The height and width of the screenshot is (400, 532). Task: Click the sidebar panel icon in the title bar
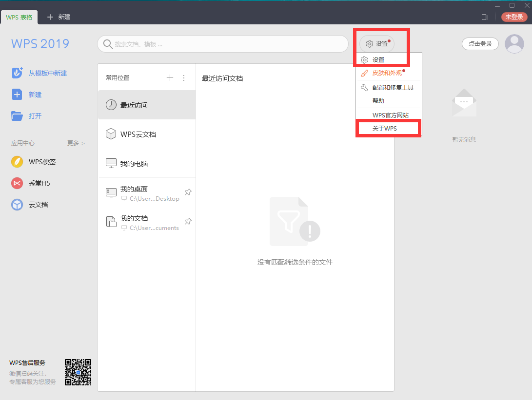click(485, 17)
